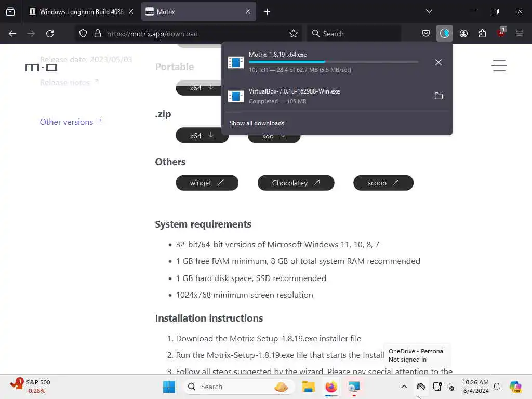Open the Motrix site hamburger menu
The image size is (532, 399).
pyautogui.click(x=499, y=65)
